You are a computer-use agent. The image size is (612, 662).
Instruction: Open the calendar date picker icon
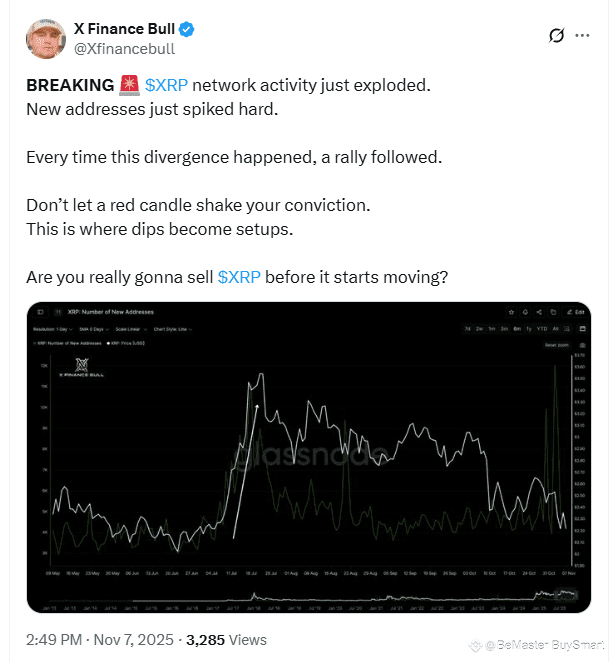[582, 328]
